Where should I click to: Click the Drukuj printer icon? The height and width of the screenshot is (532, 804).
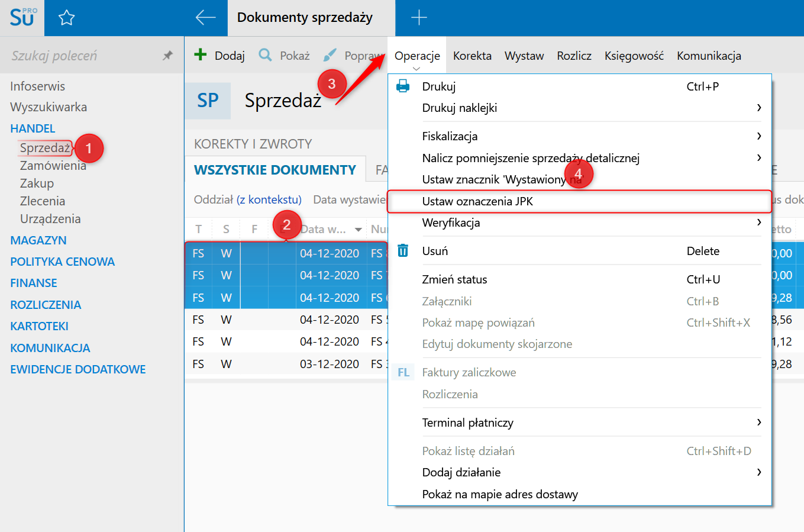[403, 86]
